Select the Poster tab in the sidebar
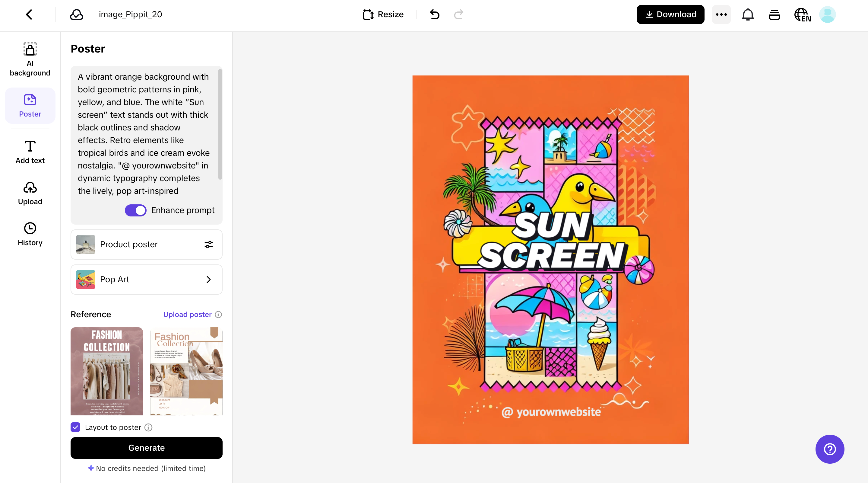The height and width of the screenshot is (483, 868). point(30,106)
